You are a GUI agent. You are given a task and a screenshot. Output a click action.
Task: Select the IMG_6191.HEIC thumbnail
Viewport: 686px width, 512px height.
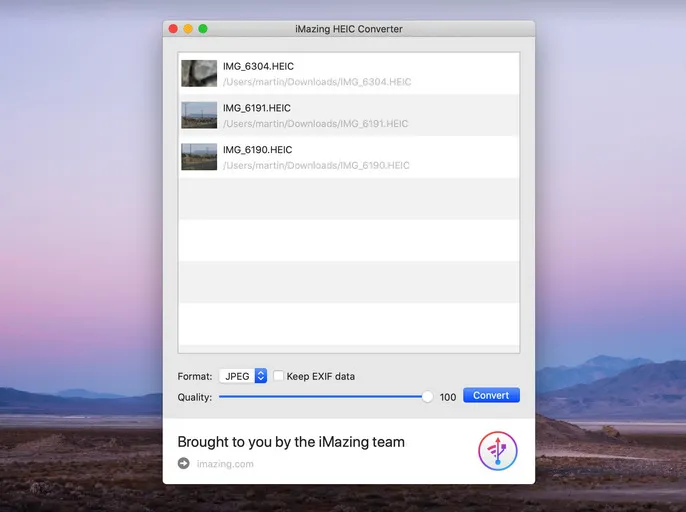[199, 115]
